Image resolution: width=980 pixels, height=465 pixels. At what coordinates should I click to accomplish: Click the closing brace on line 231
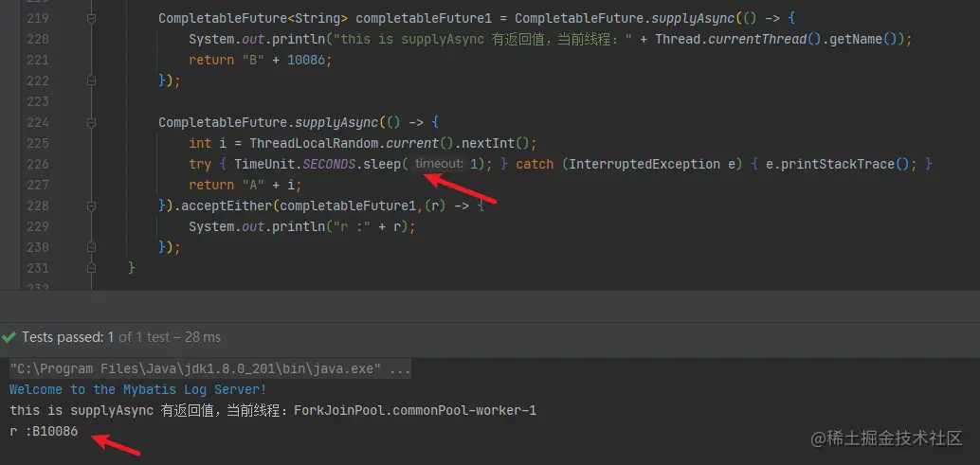tap(131, 268)
